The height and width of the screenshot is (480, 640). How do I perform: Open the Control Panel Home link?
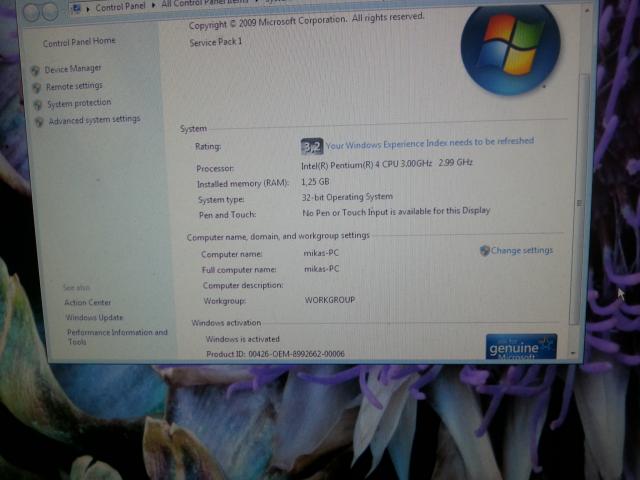(x=79, y=42)
